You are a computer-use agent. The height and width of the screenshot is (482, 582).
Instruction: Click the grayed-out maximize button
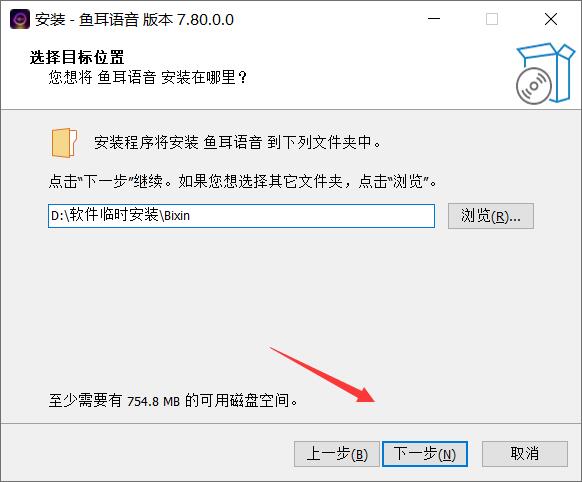[x=492, y=19]
